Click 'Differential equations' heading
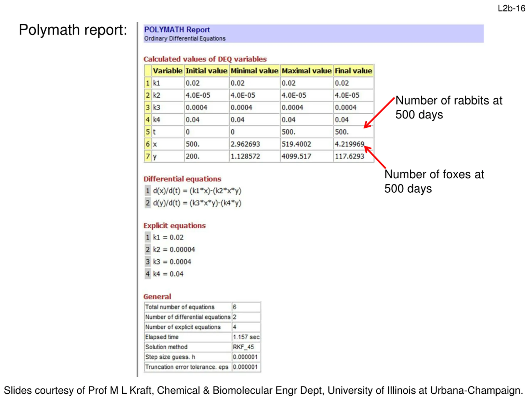Viewport: 532px width, 399px height. tap(182, 179)
